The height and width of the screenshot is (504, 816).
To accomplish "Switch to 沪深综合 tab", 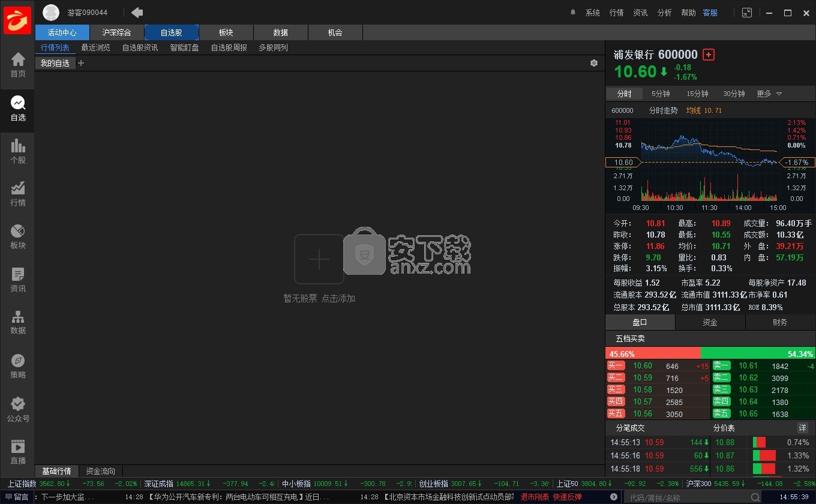I will (x=117, y=32).
